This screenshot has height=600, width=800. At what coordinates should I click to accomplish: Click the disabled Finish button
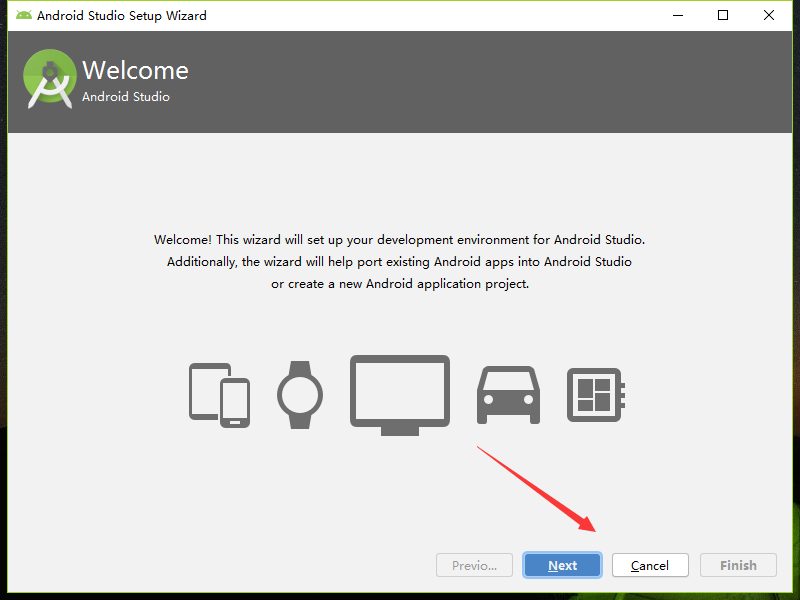pos(738,565)
